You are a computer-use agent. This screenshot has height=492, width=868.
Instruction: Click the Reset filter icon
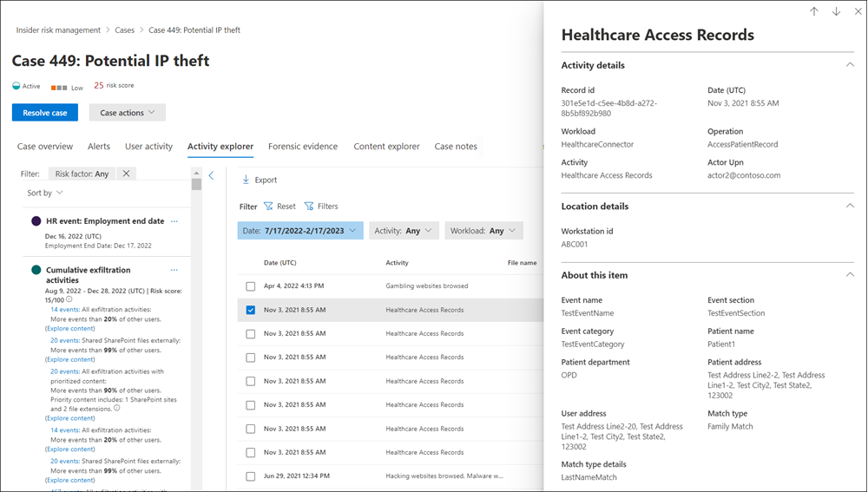tap(268, 207)
